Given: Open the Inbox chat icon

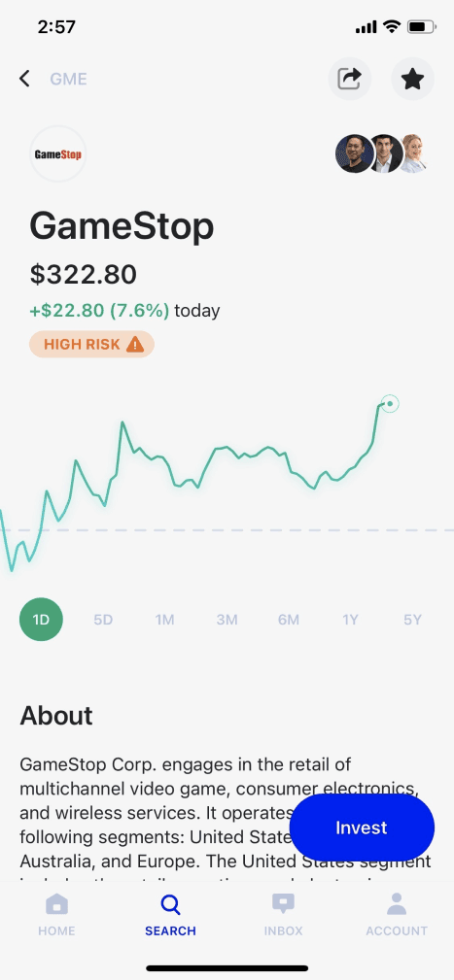Looking at the screenshot, I should coord(283,903).
